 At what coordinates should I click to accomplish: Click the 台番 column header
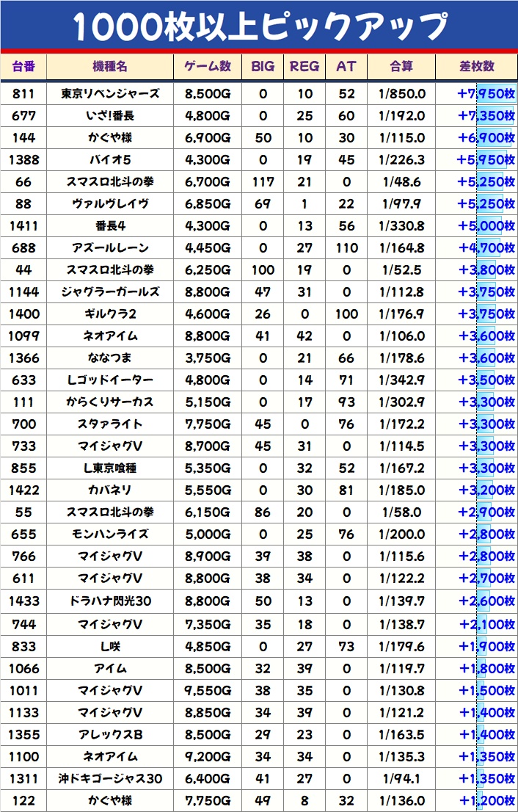(x=23, y=67)
